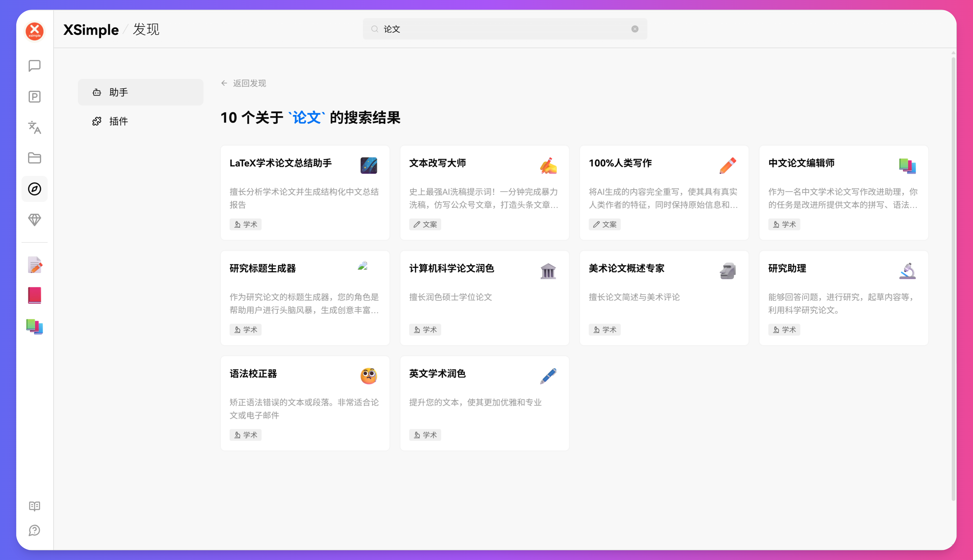This screenshot has width=973, height=560.
Task: Select the 插件 tab
Action: coord(141,121)
